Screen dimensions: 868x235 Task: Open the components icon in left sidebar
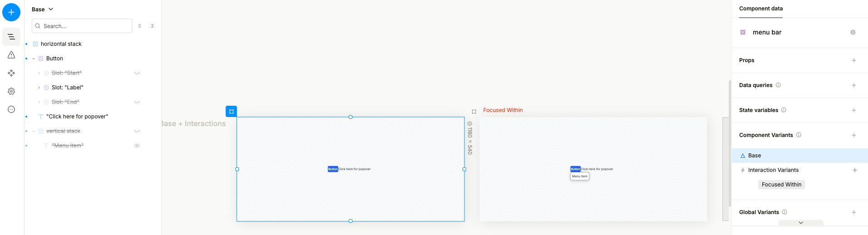11,73
